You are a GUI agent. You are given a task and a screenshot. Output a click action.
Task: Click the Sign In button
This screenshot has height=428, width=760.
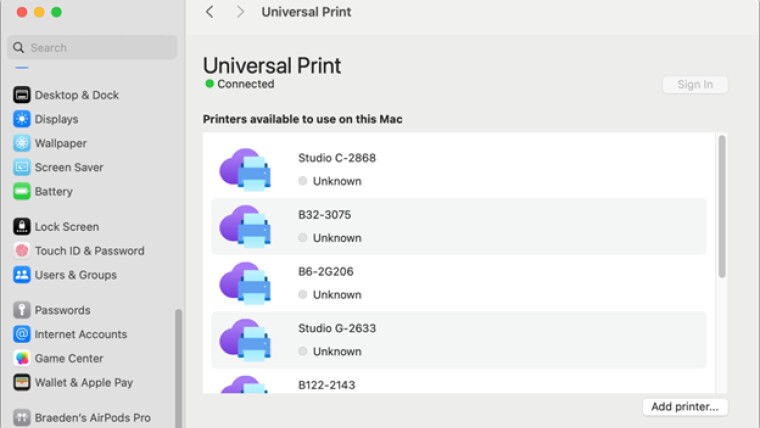[x=695, y=84]
